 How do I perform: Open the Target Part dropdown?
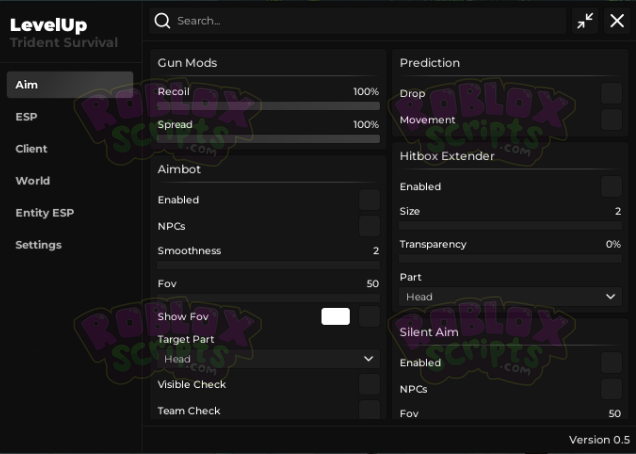[x=268, y=358]
